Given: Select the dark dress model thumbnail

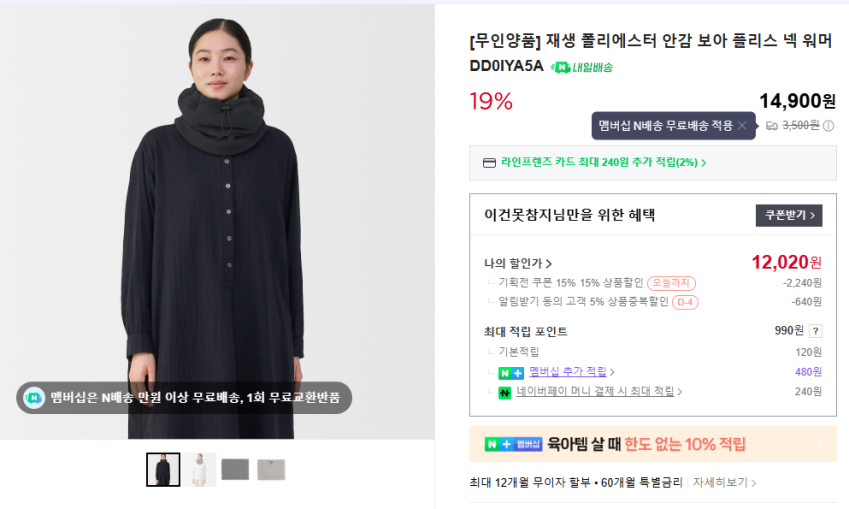Looking at the screenshot, I should 163,469.
